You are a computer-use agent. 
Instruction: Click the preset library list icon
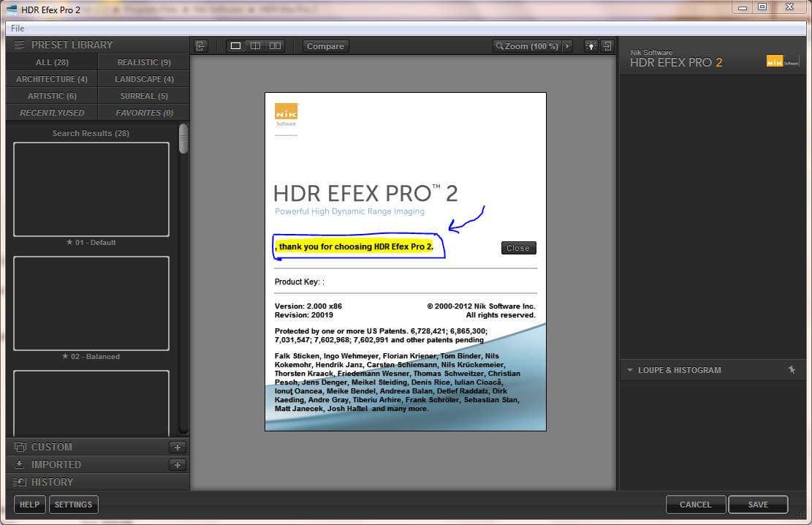pos(19,45)
